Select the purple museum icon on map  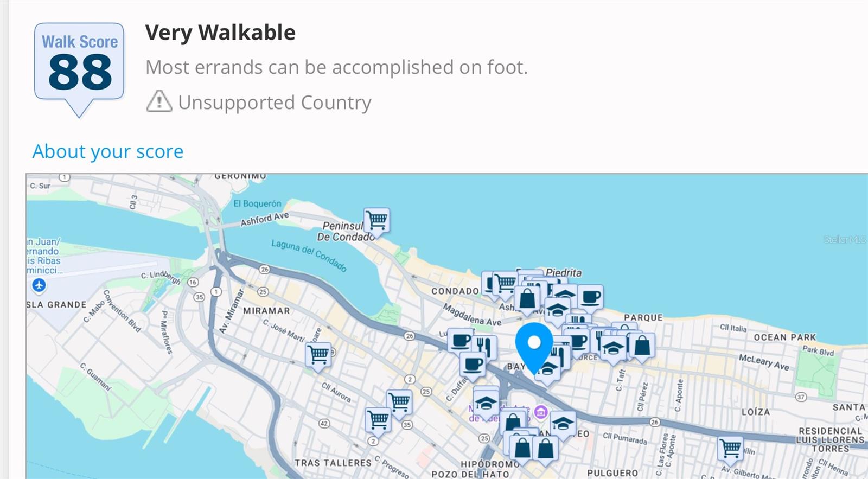[x=540, y=412]
